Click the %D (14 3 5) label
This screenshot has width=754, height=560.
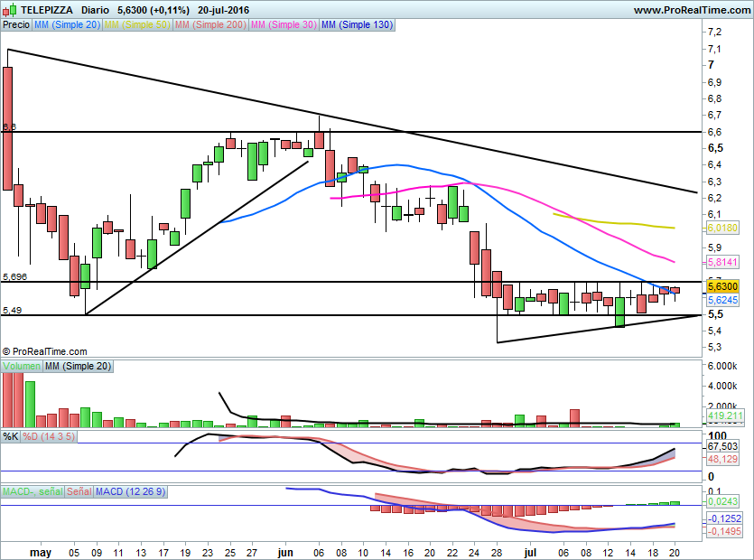[x=49, y=436]
